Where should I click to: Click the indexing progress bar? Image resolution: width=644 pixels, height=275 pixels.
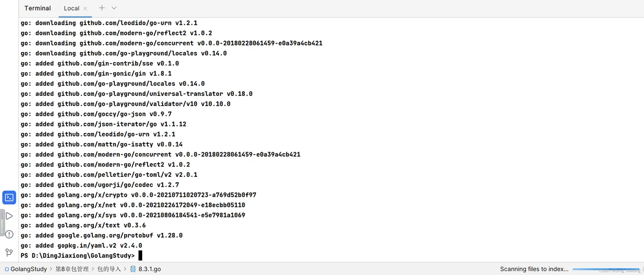pyautogui.click(x=605, y=269)
